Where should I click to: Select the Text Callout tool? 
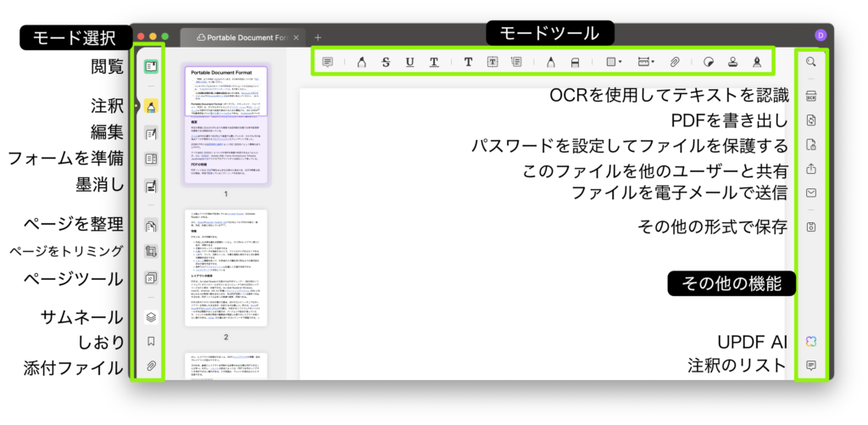click(x=516, y=62)
